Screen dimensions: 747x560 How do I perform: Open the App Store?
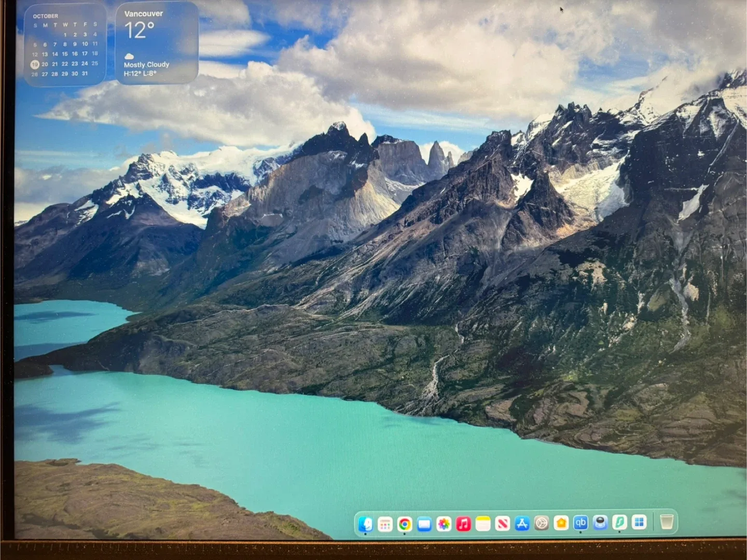click(x=522, y=524)
